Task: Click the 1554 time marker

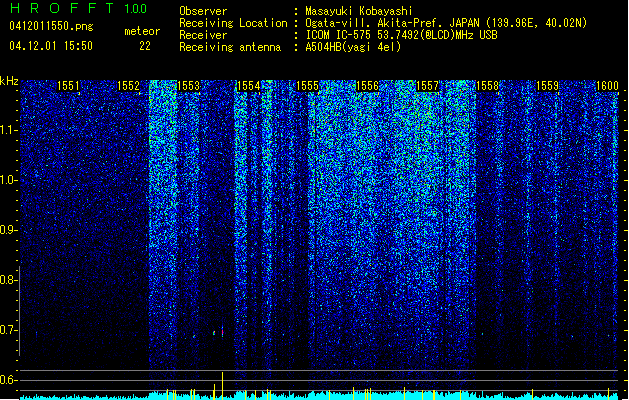Action: (248, 86)
